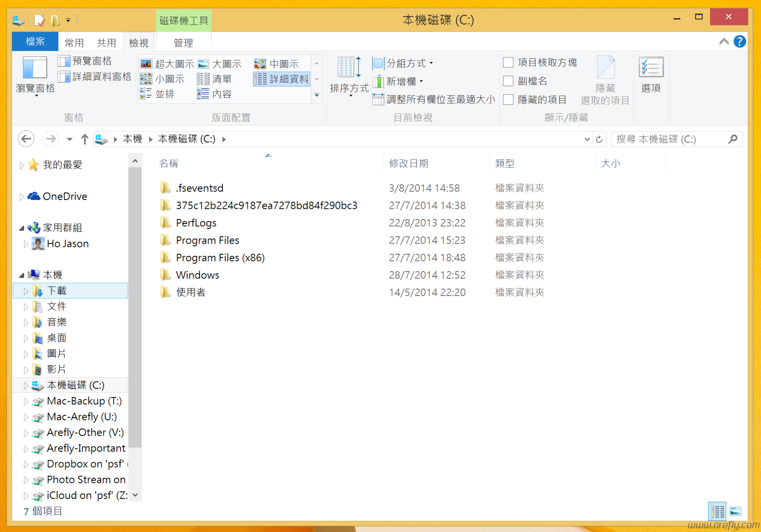This screenshot has height=532, width=761.
Task: Refresh the current folder view
Action: tap(599, 139)
